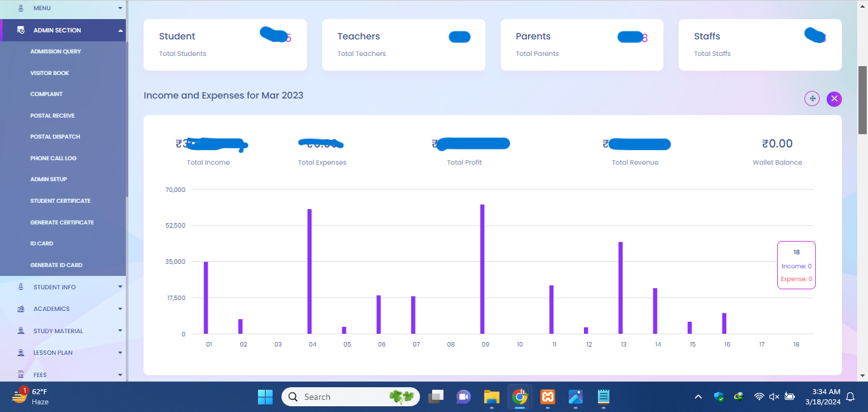Collapse the Admin Section menu
Screen dimensions: 868x412
[x=120, y=31]
